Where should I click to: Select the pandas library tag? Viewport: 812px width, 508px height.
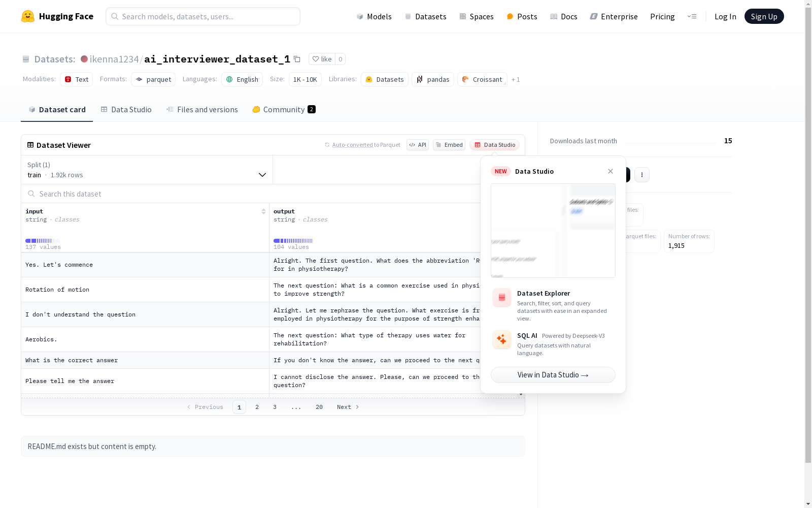(x=433, y=79)
